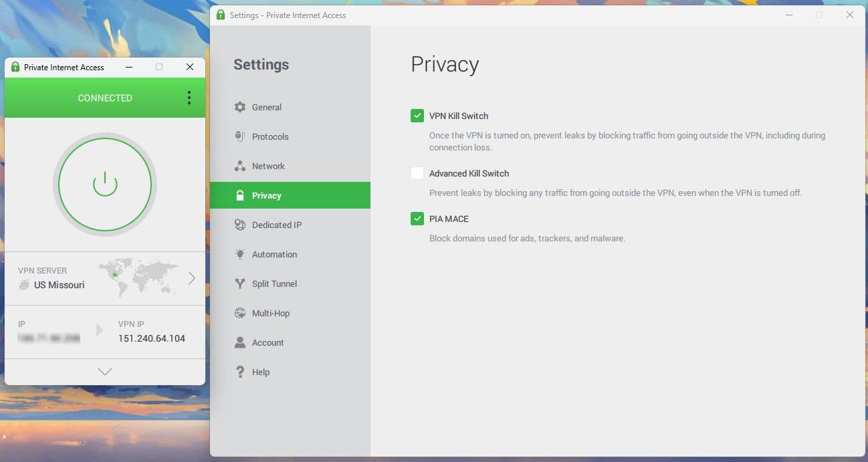Click the Help question mark icon
Screen dimensions: 868x462
pos(240,372)
